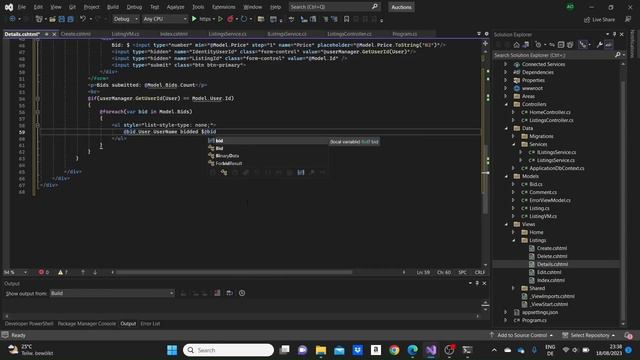Open Google Chrome from the taskbar
This screenshot has height=360, width=640.
click(394, 350)
